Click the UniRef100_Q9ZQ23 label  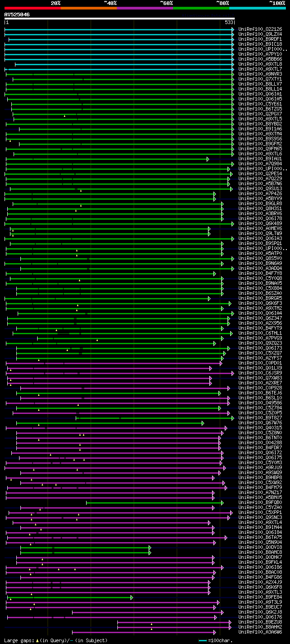pos(260,343)
